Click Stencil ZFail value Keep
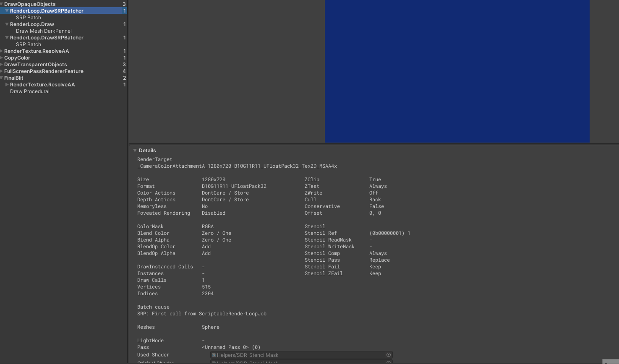Screen dimensions: 619x364 [x=375, y=273]
